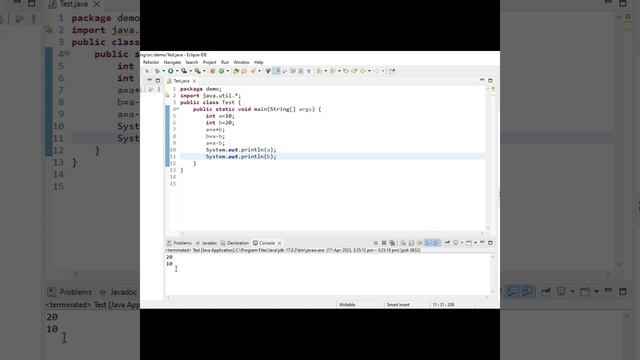The image size is (640, 360).
Task: Toggle Pin Console button
Action: click(x=447, y=243)
